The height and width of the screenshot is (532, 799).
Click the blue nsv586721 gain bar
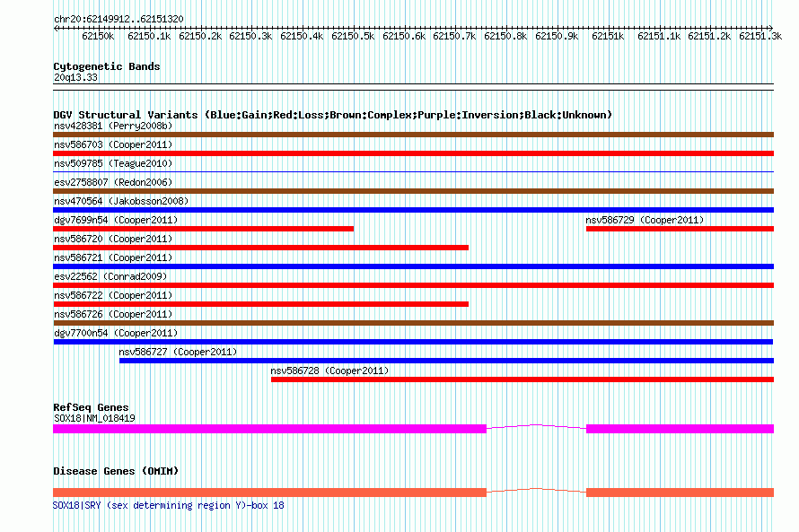pyautogui.click(x=413, y=266)
